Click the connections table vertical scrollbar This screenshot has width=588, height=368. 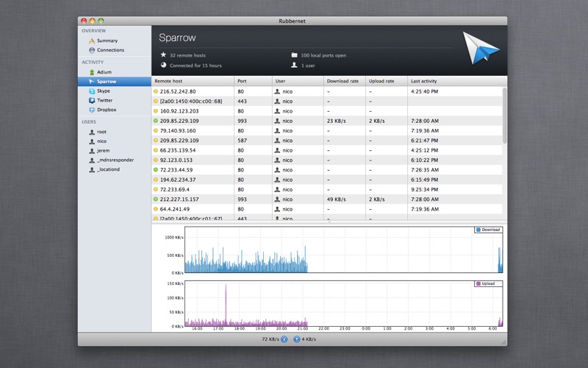pos(504,116)
